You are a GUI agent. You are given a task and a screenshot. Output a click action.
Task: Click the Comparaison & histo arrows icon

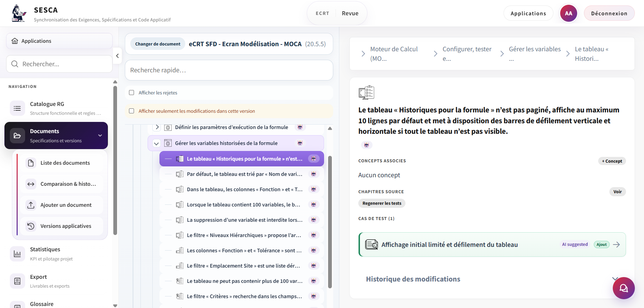(x=31, y=184)
